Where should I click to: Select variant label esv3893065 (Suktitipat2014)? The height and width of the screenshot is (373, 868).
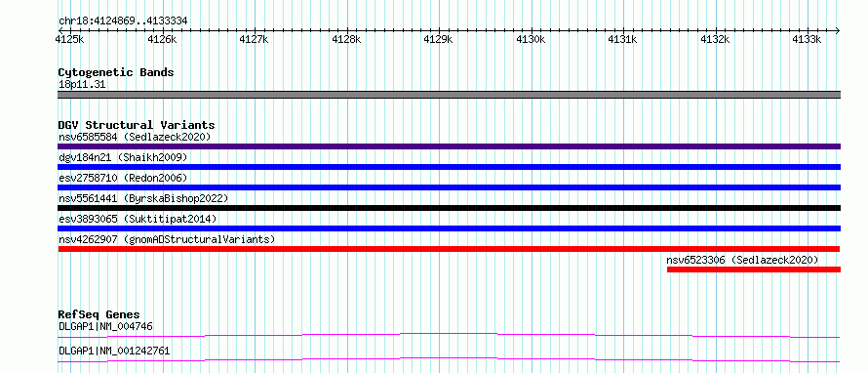[138, 219]
